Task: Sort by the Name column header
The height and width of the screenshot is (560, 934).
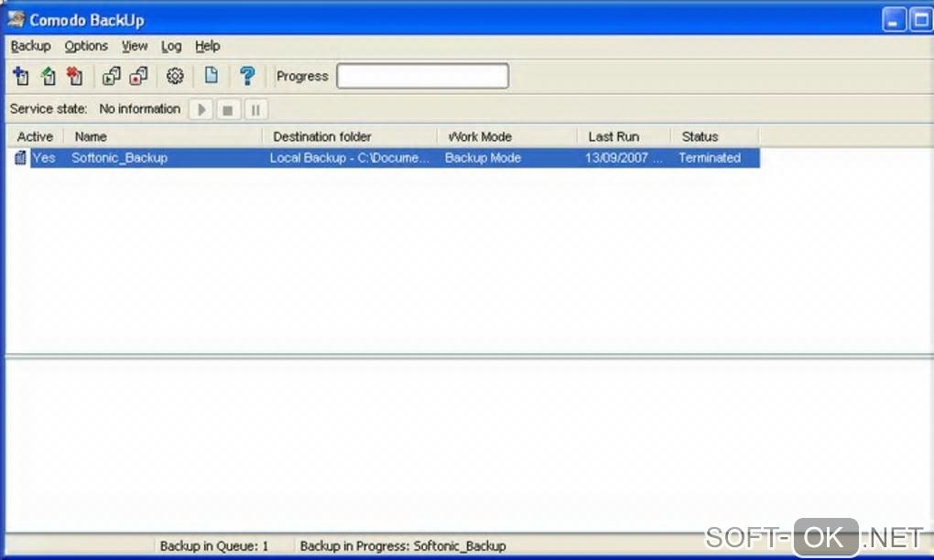Action: [x=163, y=136]
